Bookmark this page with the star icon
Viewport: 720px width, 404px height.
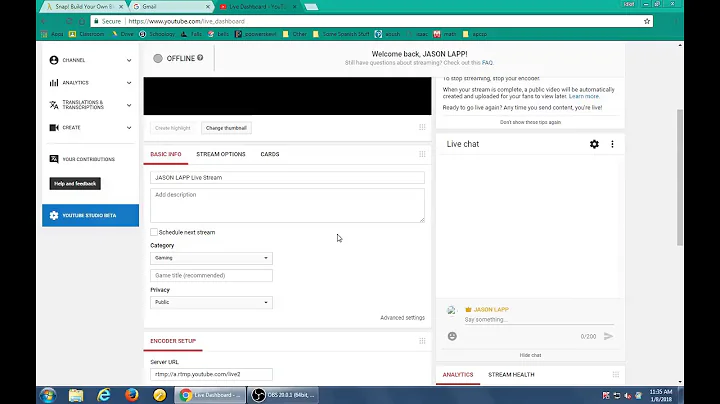tap(647, 21)
